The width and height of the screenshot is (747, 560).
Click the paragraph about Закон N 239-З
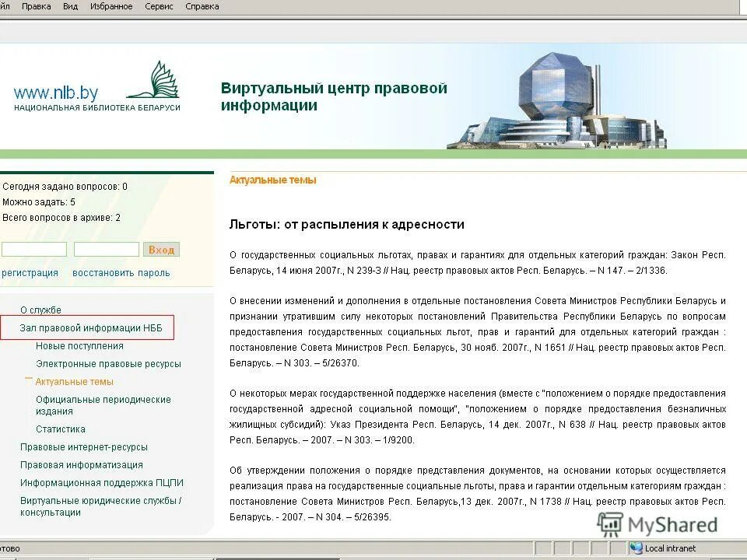[477, 263]
